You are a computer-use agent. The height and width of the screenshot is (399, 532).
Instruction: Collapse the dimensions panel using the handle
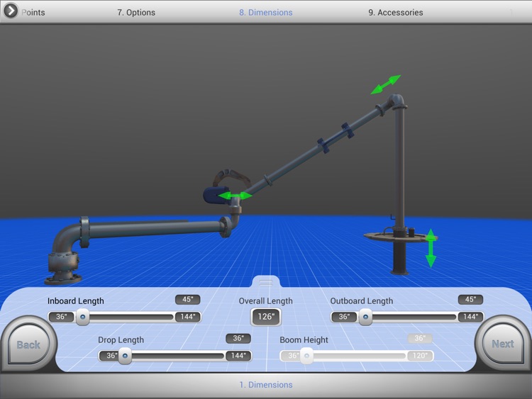tap(266, 283)
